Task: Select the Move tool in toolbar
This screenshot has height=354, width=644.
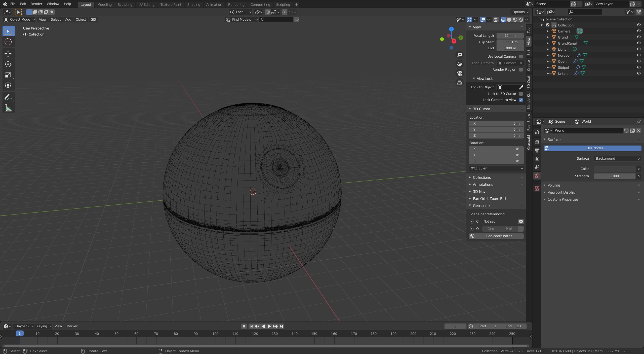Action: coord(8,53)
